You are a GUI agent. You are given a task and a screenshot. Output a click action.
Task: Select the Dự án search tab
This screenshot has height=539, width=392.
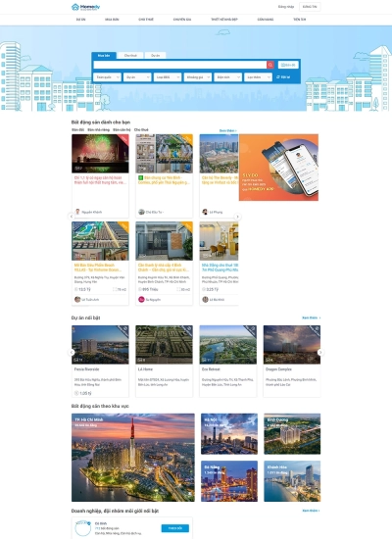pyautogui.click(x=156, y=55)
